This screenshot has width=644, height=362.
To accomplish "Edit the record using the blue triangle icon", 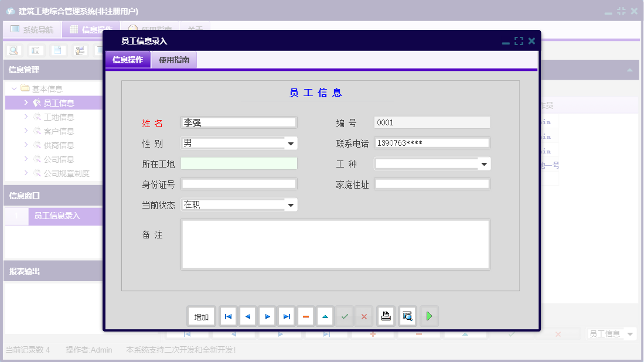I will [325, 316].
